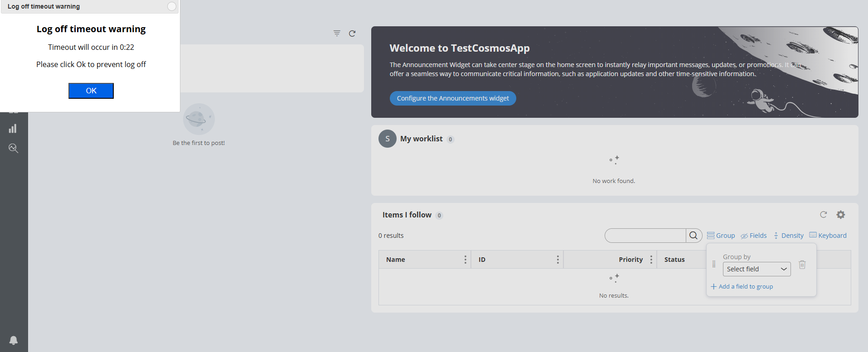Click the 0 results text
Screen dimensions: 868x352
coord(391,236)
